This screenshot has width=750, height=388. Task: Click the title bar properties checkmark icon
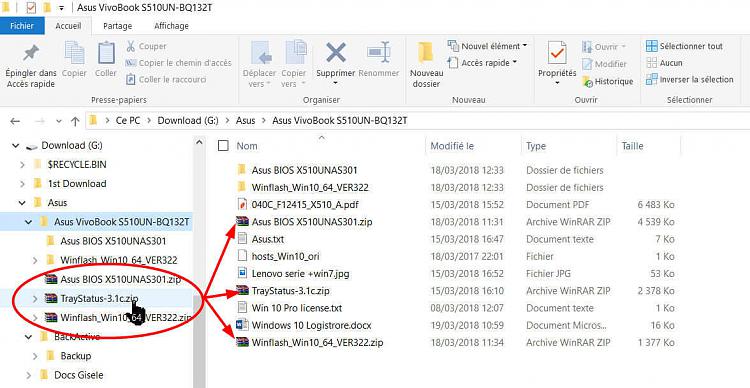pos(31,8)
